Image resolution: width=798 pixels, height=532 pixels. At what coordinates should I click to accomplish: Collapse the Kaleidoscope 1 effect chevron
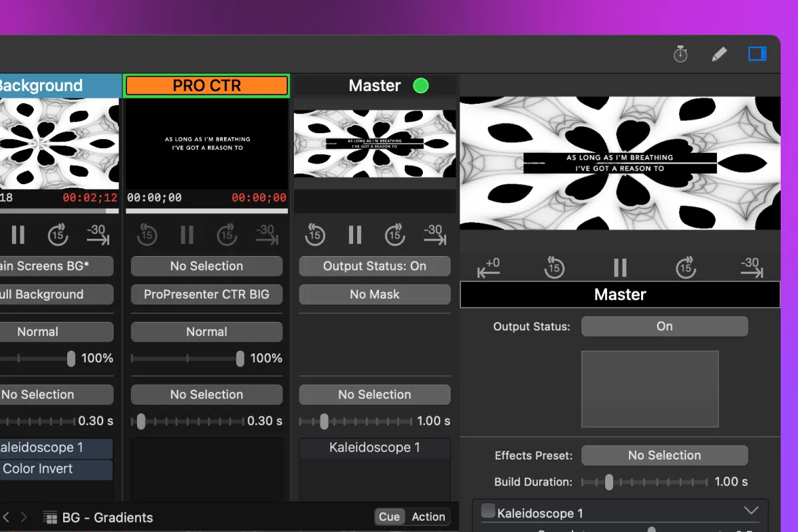click(751, 511)
